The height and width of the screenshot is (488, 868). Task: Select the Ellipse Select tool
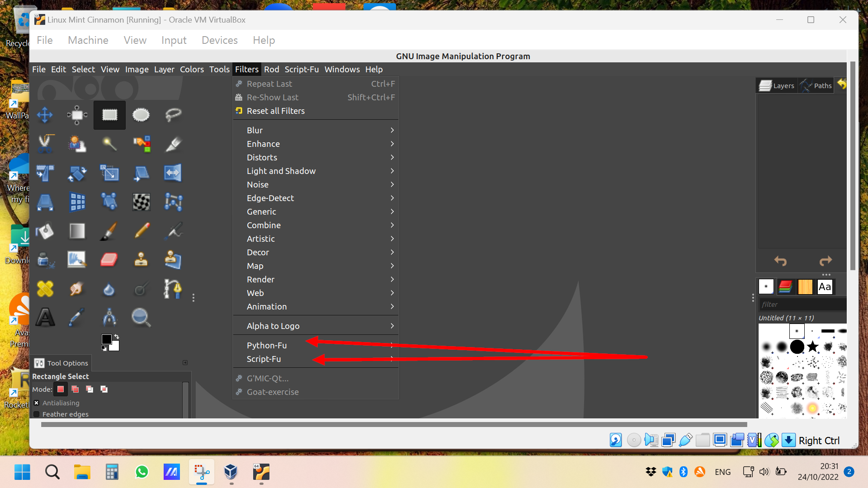click(141, 115)
